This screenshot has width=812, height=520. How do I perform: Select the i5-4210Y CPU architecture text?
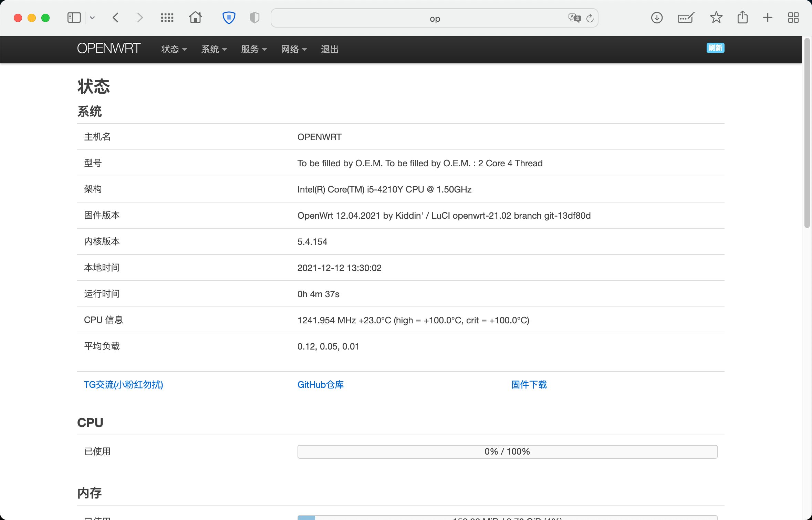coord(385,189)
